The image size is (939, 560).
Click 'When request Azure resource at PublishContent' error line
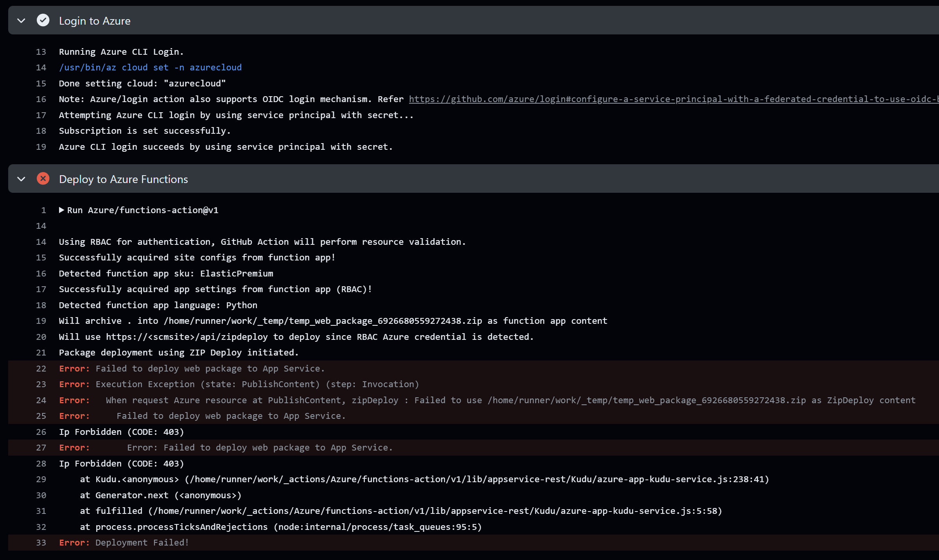487,400
